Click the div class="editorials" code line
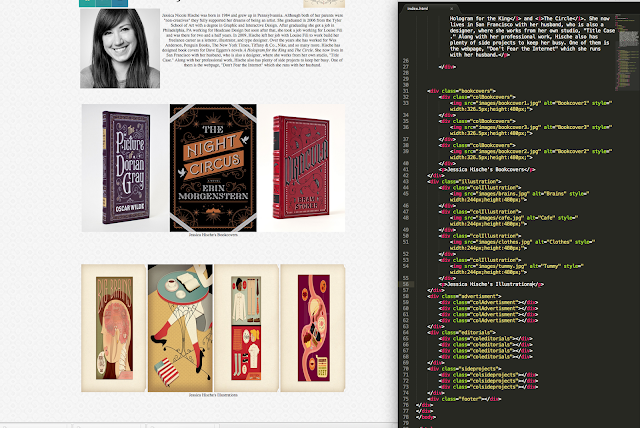This screenshot has height=428, width=640. 462,333
